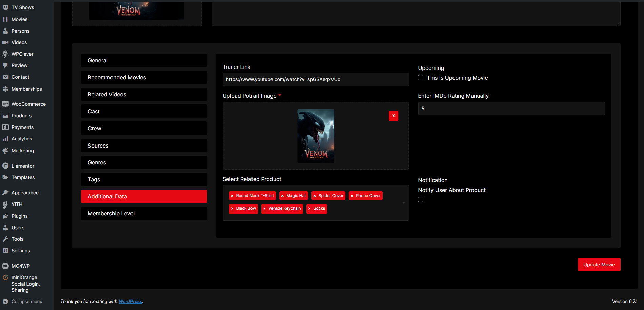Viewport: 644px width, 310px height.
Task: Open Membership Level tab
Action: [x=144, y=213]
